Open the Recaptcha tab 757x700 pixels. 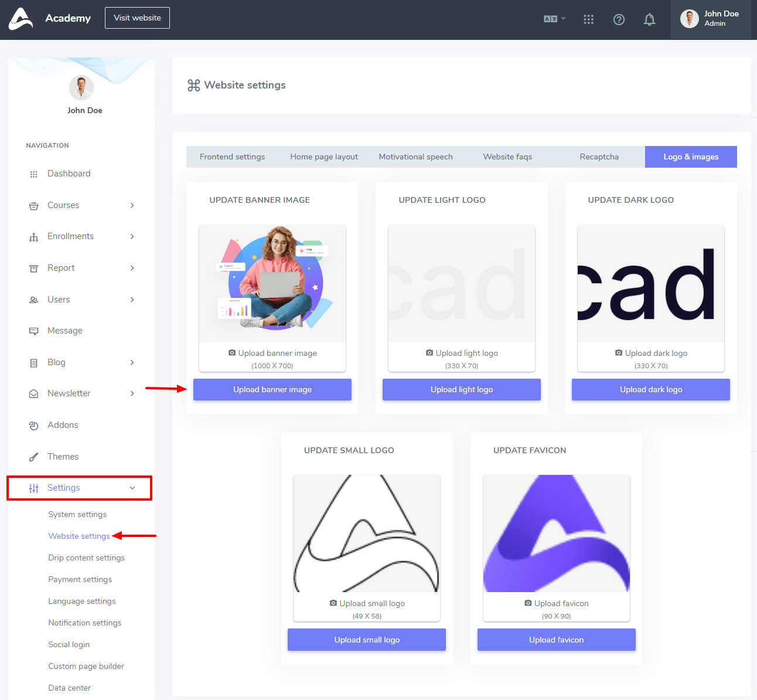[x=599, y=157]
